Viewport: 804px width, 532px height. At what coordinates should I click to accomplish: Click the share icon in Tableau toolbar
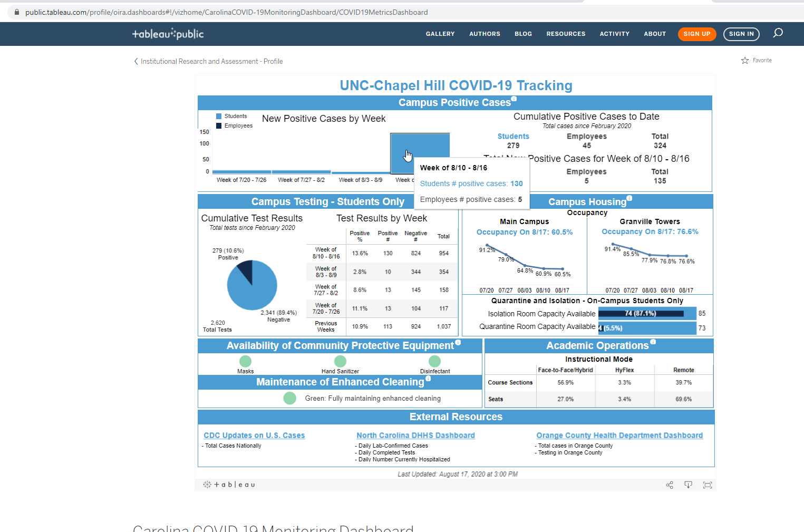[670, 485]
